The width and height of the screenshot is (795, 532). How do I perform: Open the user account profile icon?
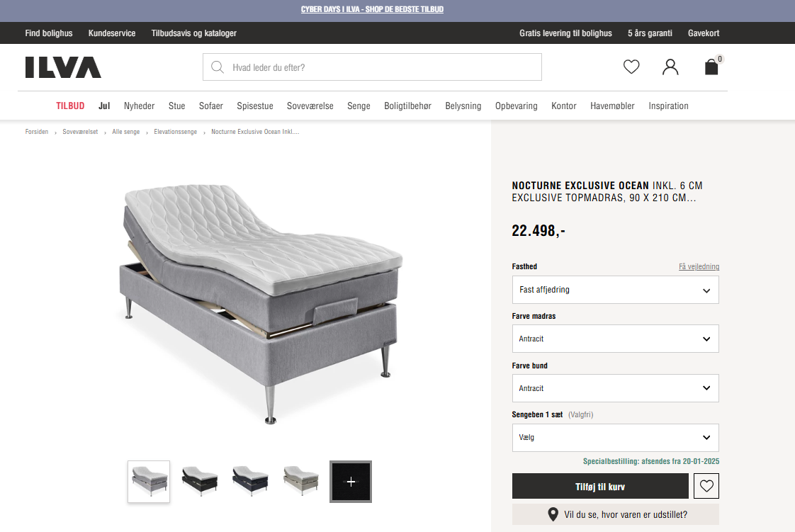[x=670, y=67]
